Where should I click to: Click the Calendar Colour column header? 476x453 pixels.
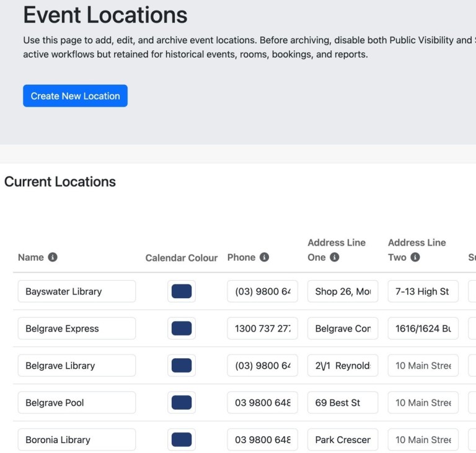pyautogui.click(x=182, y=258)
